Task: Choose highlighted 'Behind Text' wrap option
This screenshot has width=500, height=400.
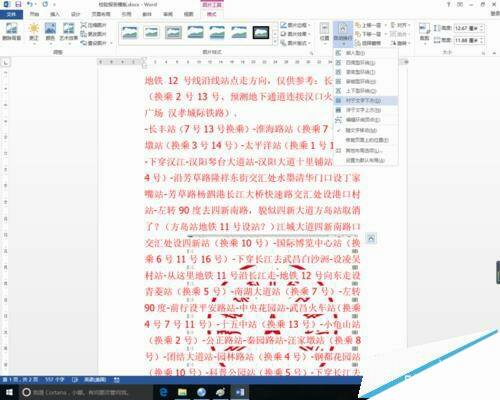Action: [x=366, y=100]
